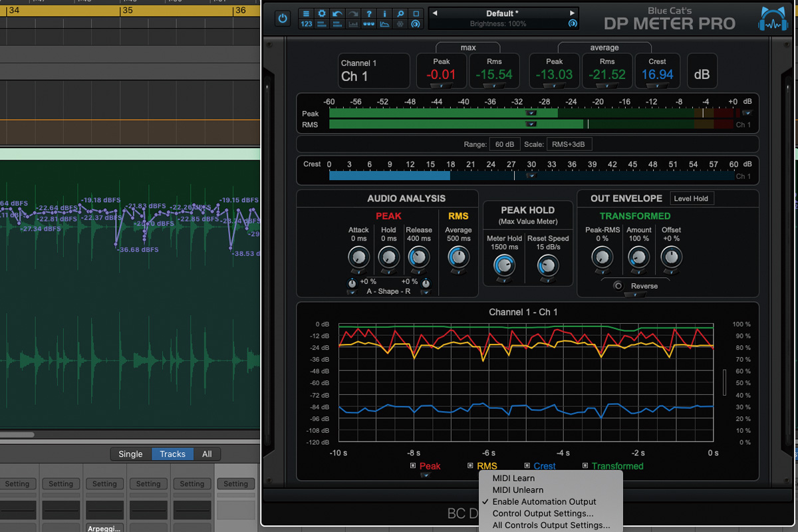Click the RMS meter bar
Image resolution: width=798 pixels, height=532 pixels.
[x=531, y=124]
